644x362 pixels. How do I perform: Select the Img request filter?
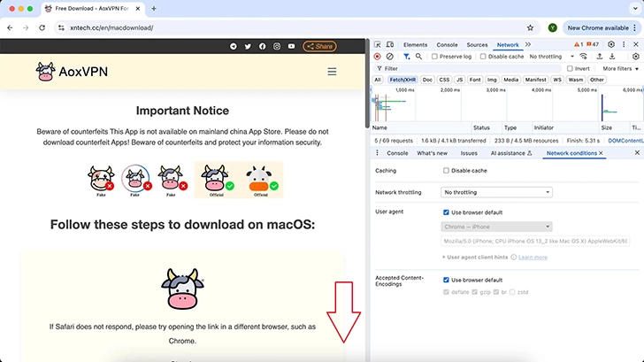pos(492,80)
